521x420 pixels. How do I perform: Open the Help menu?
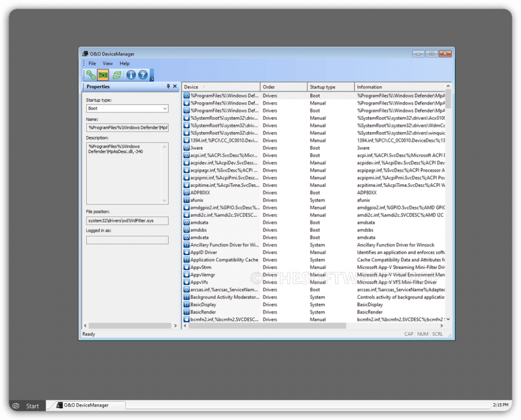coord(125,64)
